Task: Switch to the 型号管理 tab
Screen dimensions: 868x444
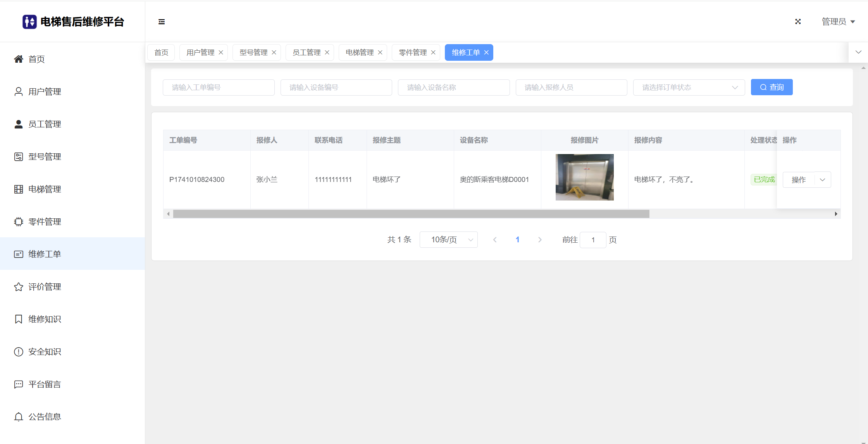Action: pyautogui.click(x=253, y=53)
